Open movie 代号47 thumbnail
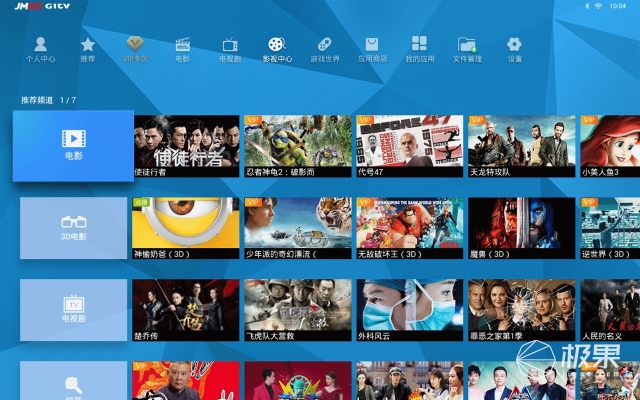The image size is (640, 400). [409, 146]
